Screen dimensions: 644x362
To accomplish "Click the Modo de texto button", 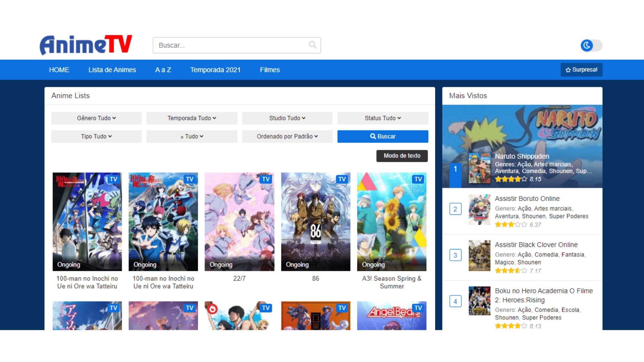I will pos(402,156).
